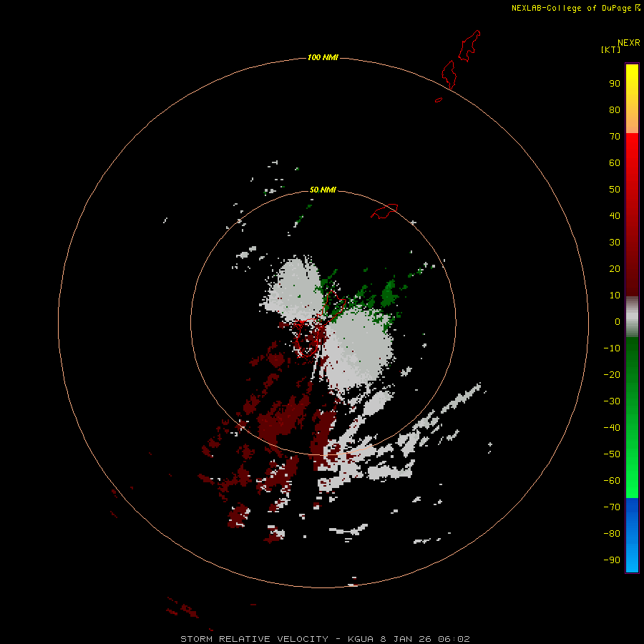This screenshot has height=644, width=644.
Task: Click the 100 NMI range ring label
Action: click(x=323, y=57)
